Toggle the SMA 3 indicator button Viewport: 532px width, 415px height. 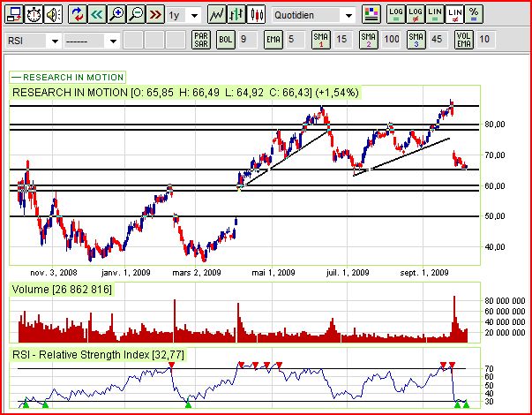(x=416, y=40)
